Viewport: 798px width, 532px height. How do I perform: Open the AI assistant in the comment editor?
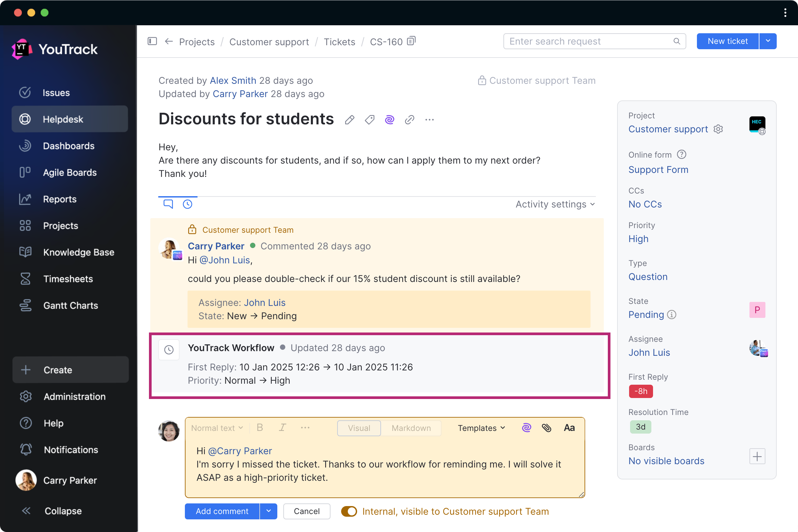click(x=526, y=428)
